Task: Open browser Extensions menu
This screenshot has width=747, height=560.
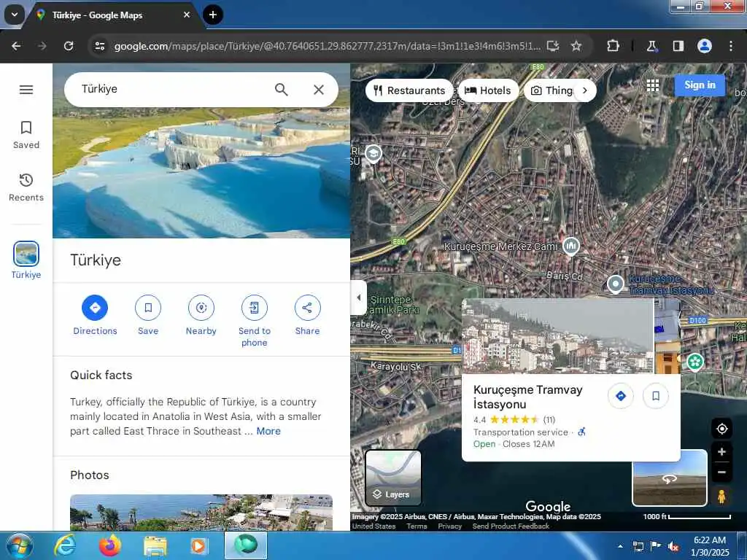Action: 613,46
